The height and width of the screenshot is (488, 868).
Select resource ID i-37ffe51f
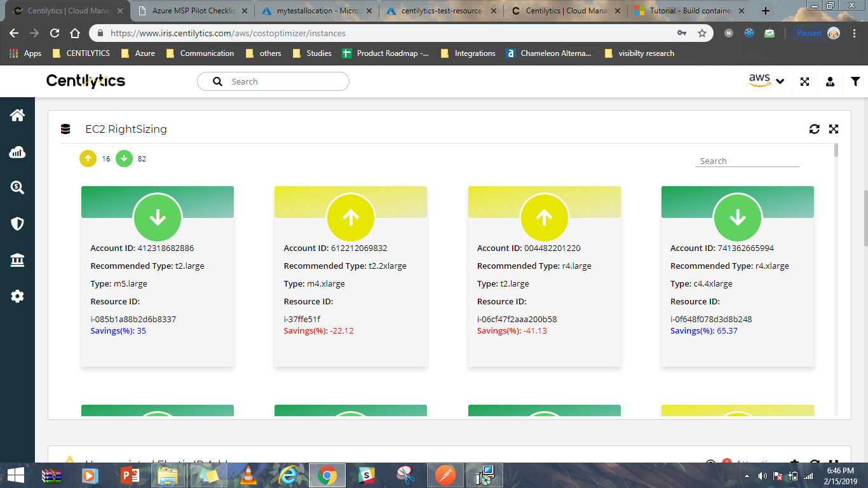(x=302, y=319)
